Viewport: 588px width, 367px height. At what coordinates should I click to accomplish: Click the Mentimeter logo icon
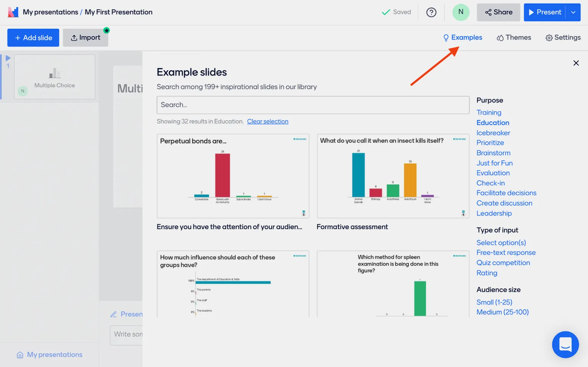13,12
